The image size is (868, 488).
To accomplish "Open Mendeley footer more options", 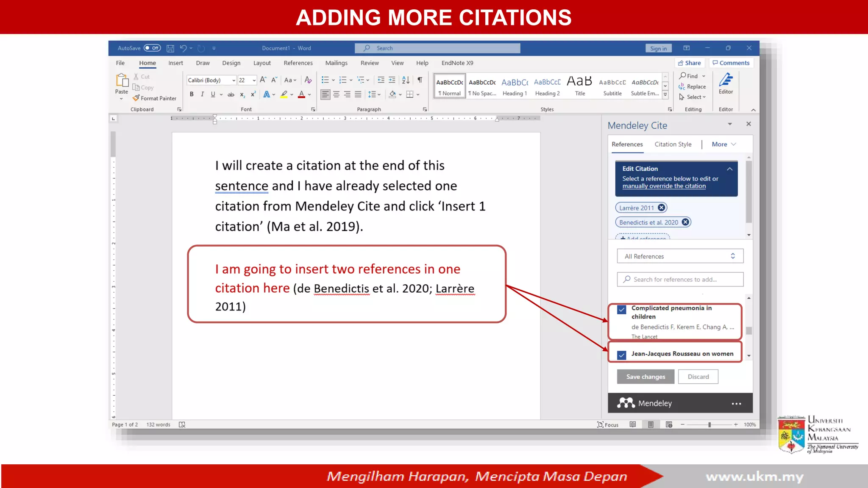I will tap(736, 404).
